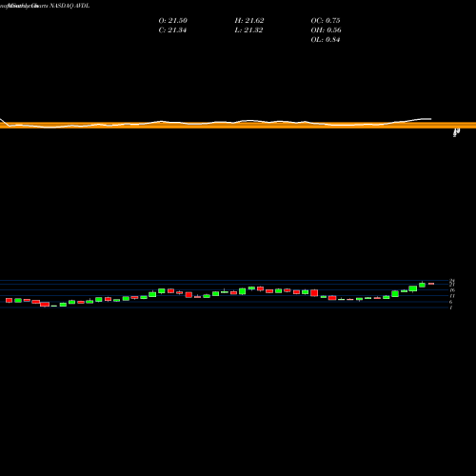Click the price axis label 6

[451, 302]
